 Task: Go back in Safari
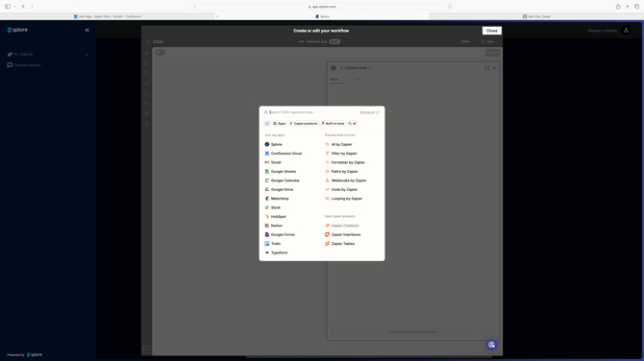pyautogui.click(x=23, y=7)
